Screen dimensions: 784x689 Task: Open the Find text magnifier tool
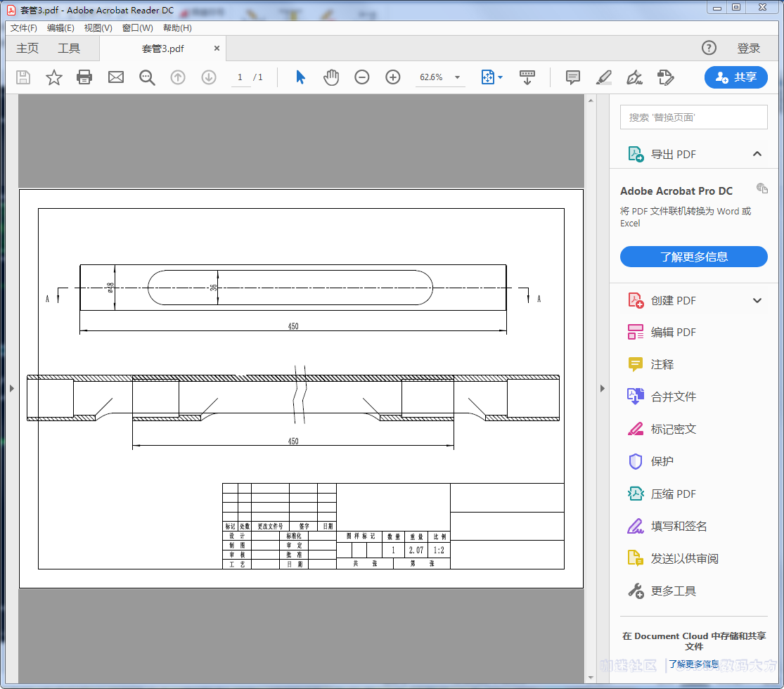(147, 77)
